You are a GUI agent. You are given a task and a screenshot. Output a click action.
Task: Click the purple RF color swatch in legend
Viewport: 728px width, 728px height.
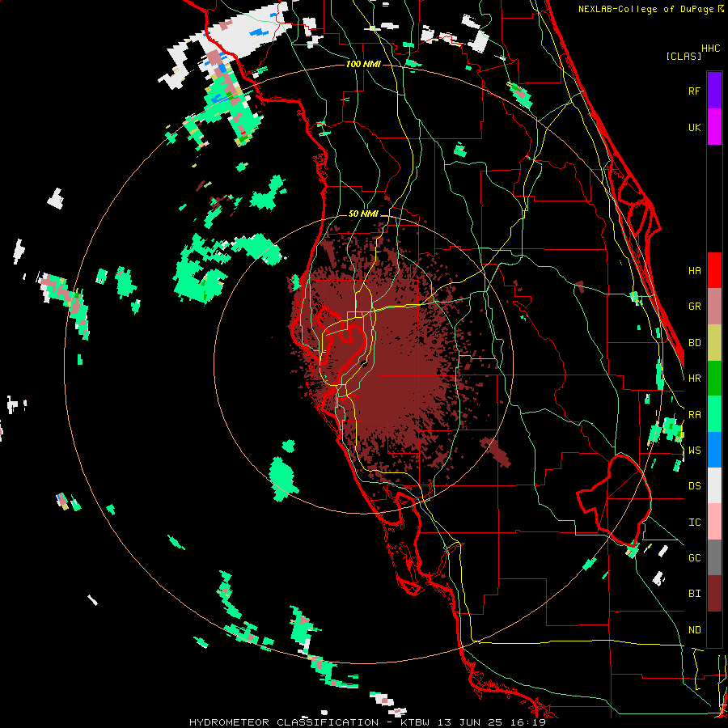coord(714,91)
